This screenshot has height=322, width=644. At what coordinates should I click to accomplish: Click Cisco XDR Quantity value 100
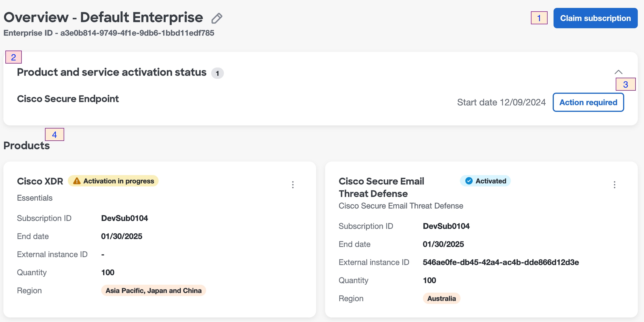click(x=108, y=272)
